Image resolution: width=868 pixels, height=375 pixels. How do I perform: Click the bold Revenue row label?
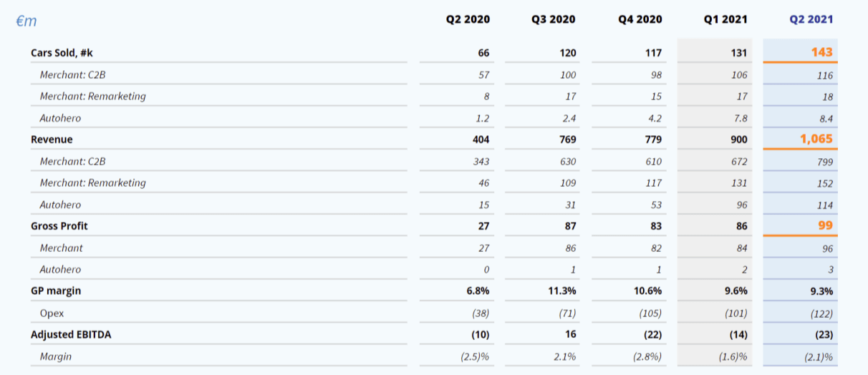pos(52,140)
